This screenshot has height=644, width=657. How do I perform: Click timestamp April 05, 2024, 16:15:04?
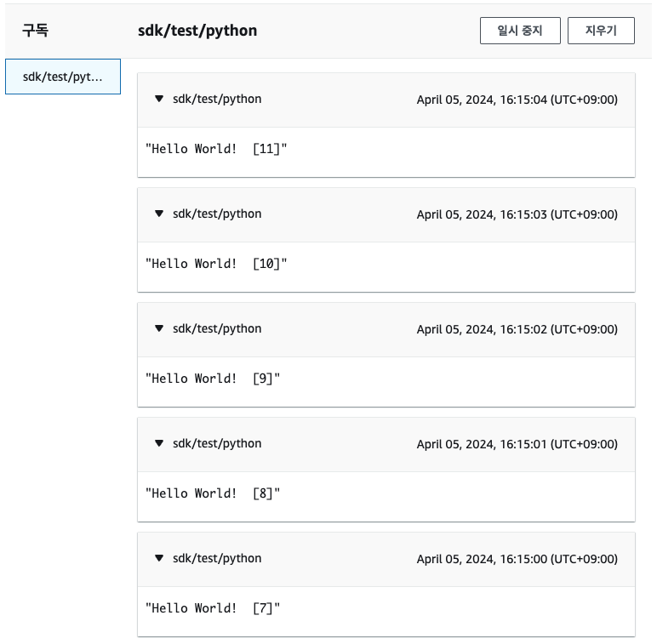point(517,100)
